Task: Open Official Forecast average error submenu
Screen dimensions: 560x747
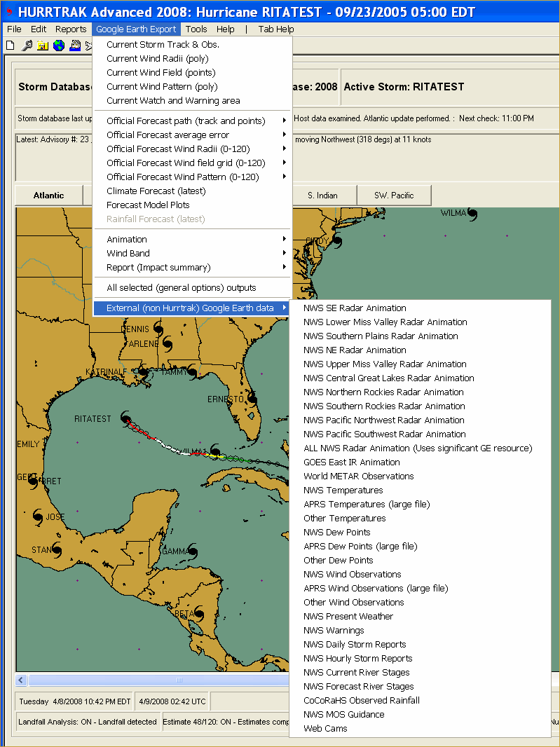Action: [192, 135]
